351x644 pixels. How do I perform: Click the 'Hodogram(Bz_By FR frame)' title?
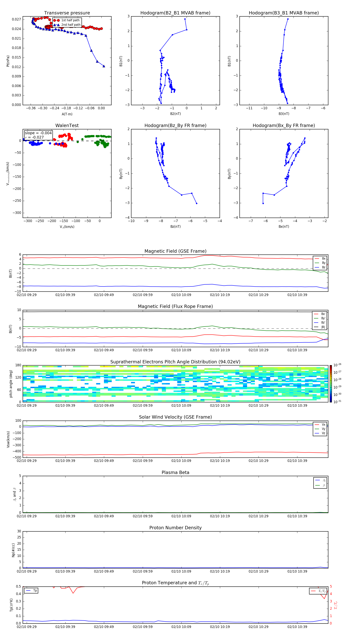[175, 125]
